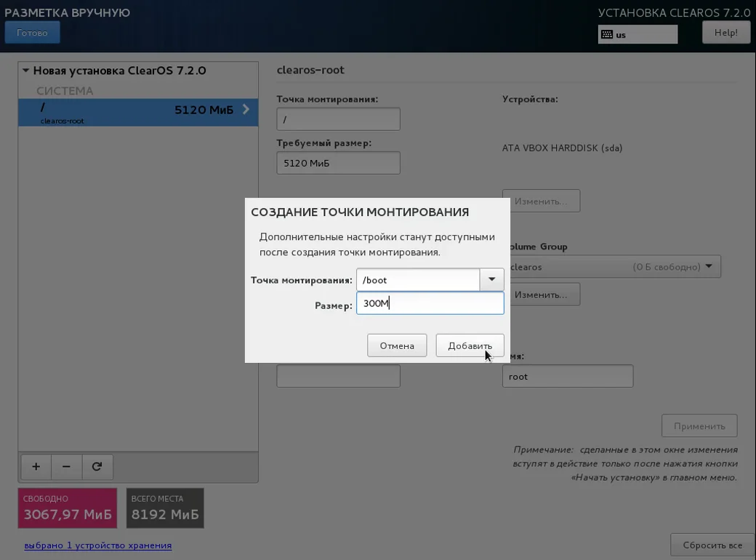Click the Требуемый размер field with 5120 МиБ

(x=338, y=163)
